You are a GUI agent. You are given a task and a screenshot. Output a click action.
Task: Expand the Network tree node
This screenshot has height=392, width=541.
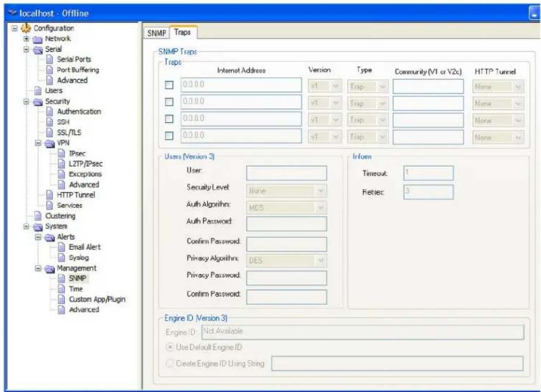click(26, 38)
